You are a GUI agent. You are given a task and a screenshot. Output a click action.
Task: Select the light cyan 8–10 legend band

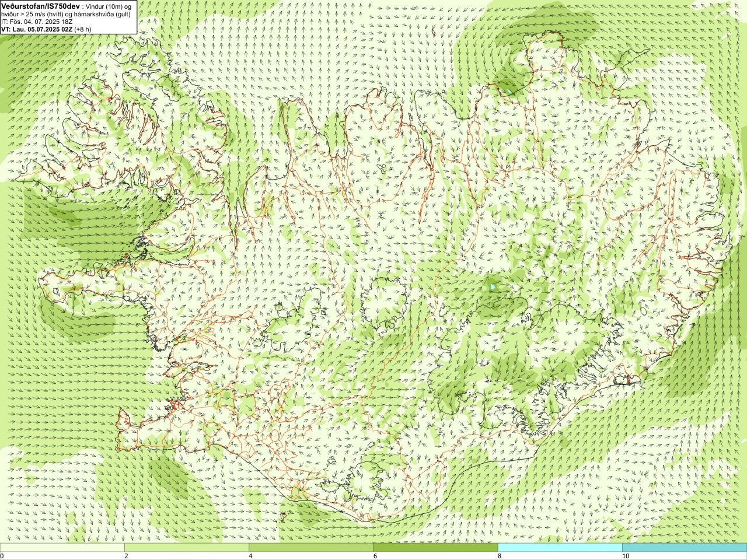point(560,548)
